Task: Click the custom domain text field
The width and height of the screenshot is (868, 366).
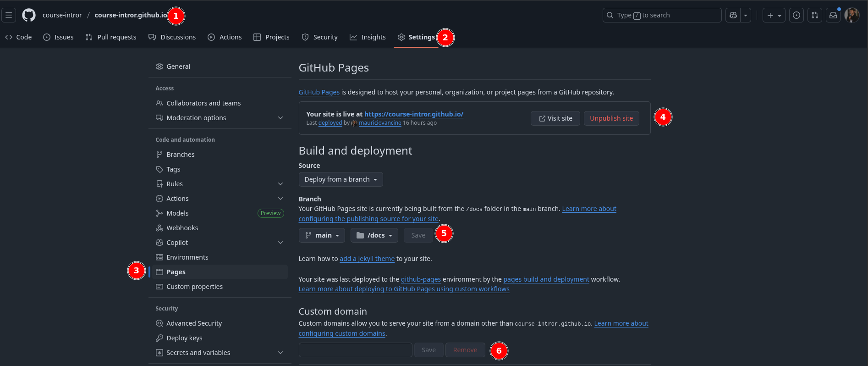Action: (355, 350)
